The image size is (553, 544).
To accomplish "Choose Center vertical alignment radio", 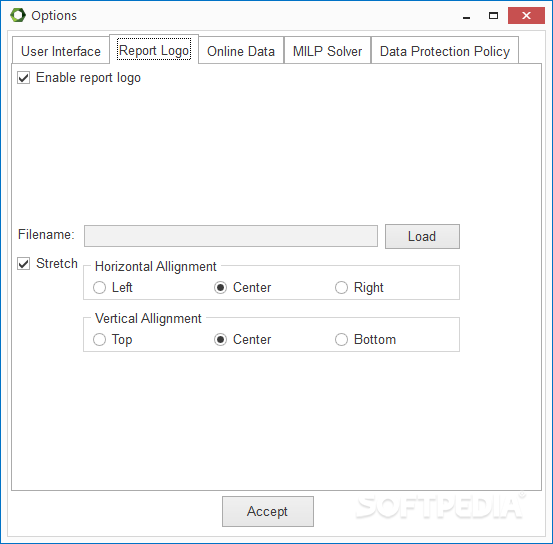I will (x=220, y=339).
